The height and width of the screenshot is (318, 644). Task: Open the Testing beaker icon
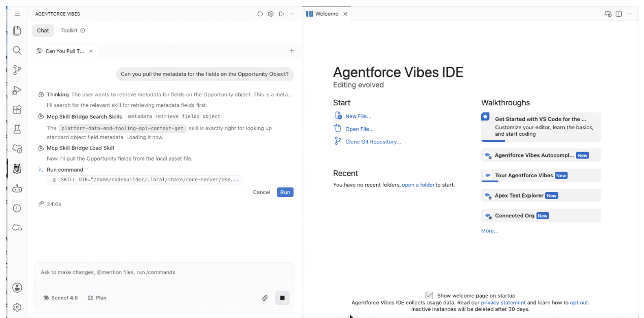pyautogui.click(x=17, y=129)
